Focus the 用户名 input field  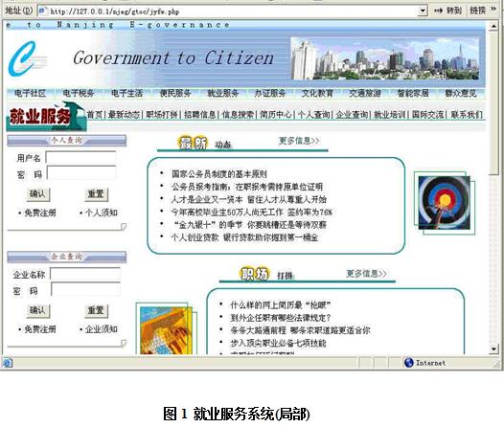tap(80, 157)
